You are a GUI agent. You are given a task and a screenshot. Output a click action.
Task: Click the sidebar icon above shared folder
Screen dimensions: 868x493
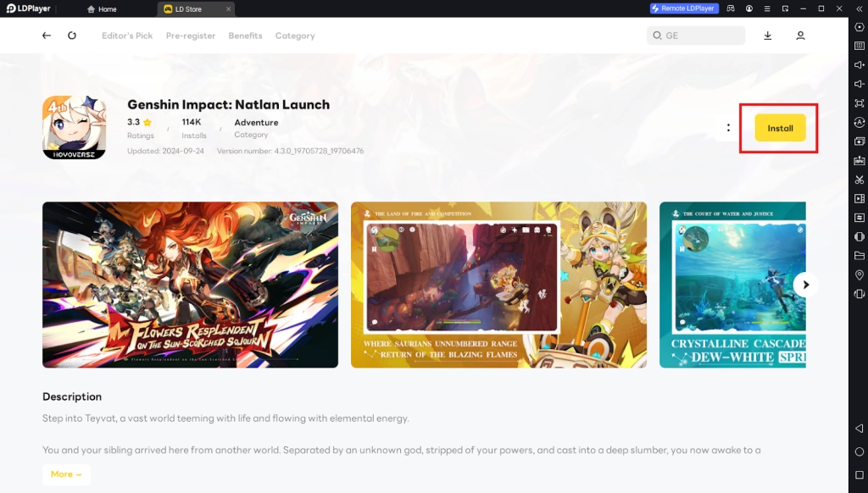pos(860,237)
